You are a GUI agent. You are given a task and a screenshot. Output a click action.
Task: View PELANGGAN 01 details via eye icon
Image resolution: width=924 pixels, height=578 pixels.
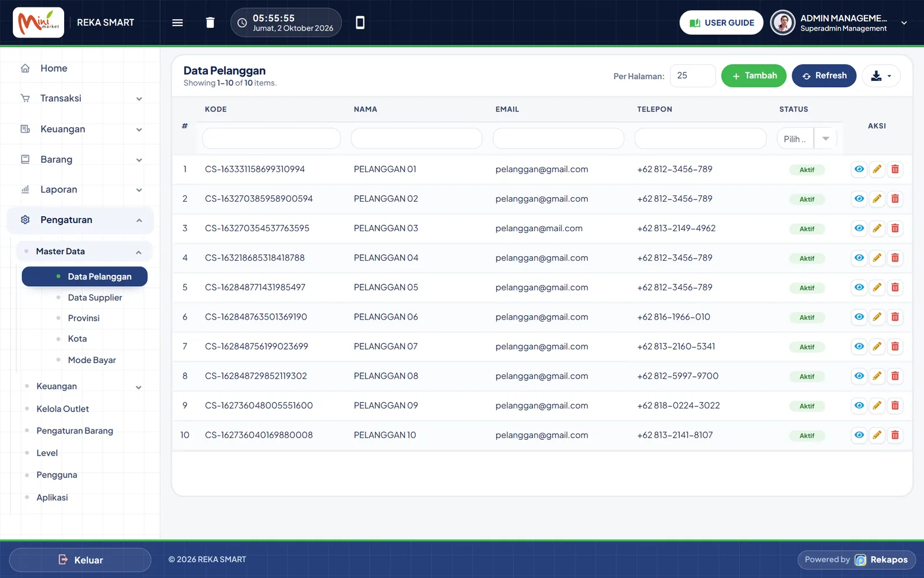click(859, 169)
